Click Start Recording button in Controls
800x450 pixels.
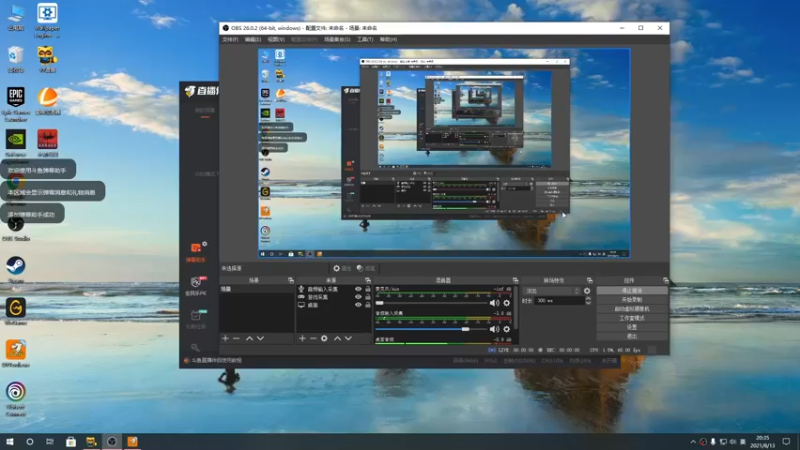[632, 299]
